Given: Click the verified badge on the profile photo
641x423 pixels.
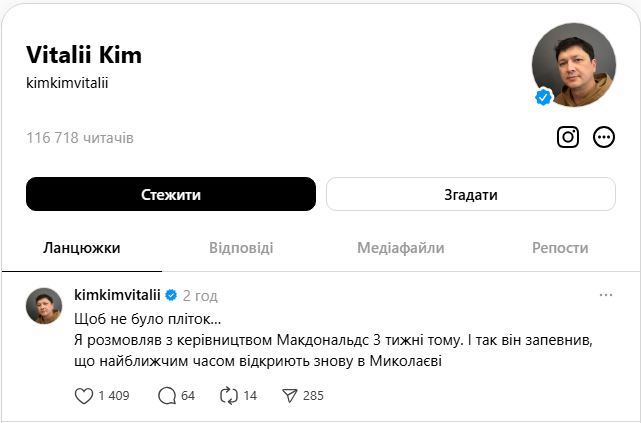Looking at the screenshot, I should (544, 97).
